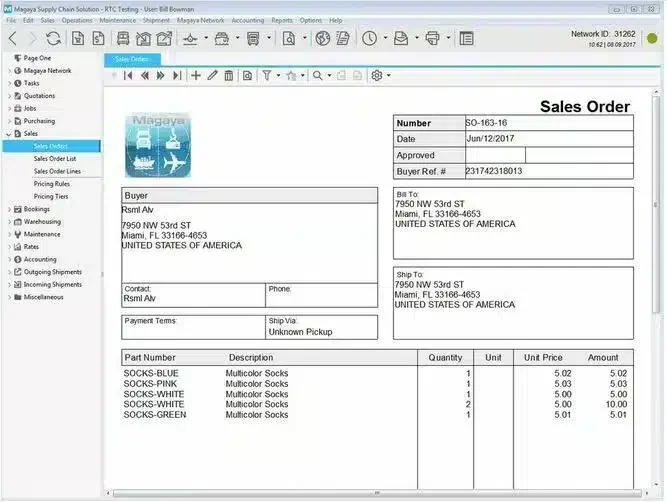
Task: Collapse the Sales tree node
Action: (x=9, y=134)
